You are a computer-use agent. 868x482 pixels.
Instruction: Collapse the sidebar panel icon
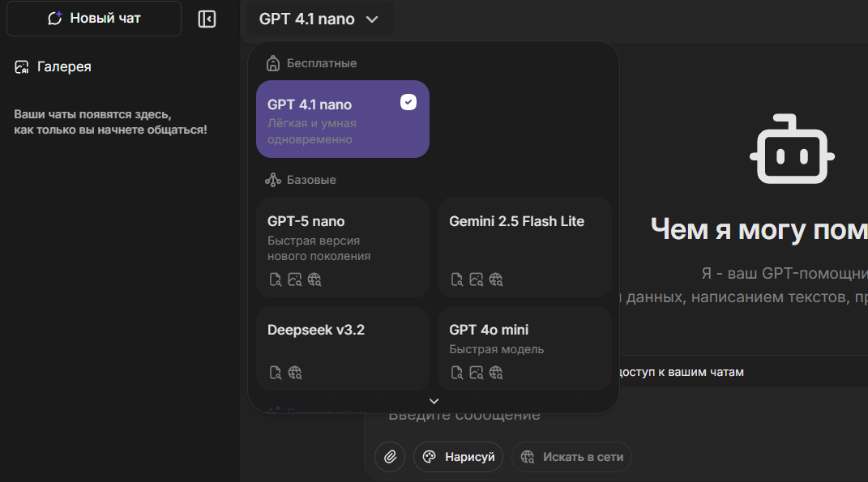[x=207, y=19]
